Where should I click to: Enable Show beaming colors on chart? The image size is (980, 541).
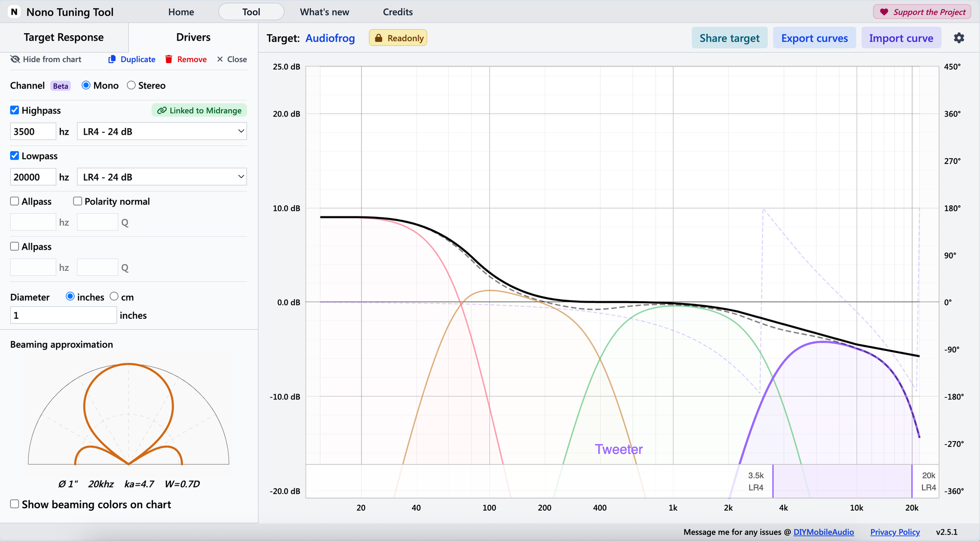coord(15,504)
